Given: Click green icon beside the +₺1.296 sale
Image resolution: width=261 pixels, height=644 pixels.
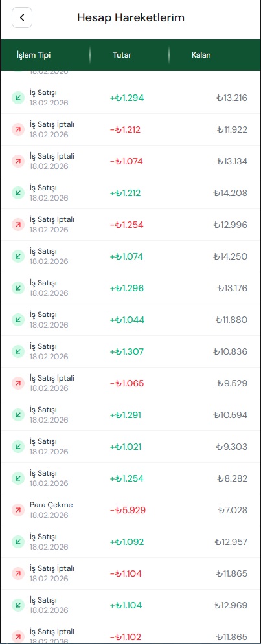Looking at the screenshot, I should tap(18, 288).
